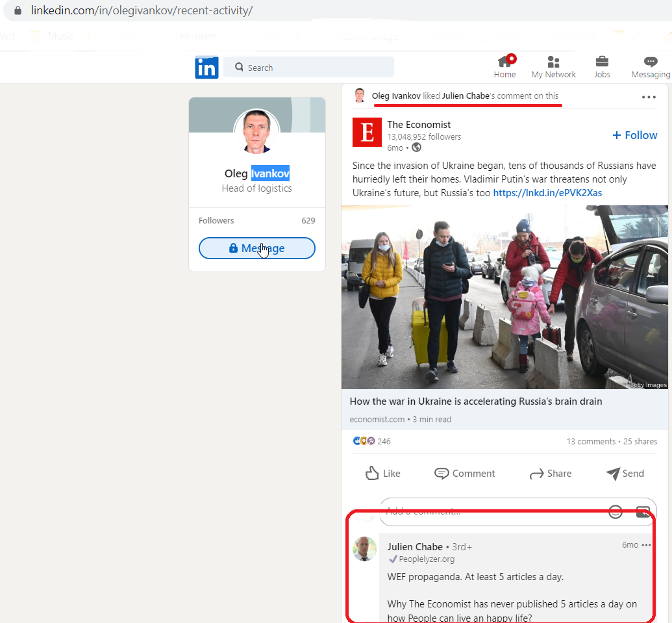The width and height of the screenshot is (672, 623).
Task: Open Julien Chabe's profile photo
Action: pos(364,549)
